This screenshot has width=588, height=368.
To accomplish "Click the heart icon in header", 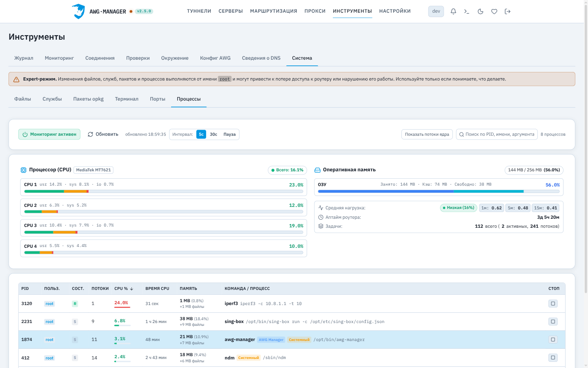I will (494, 11).
